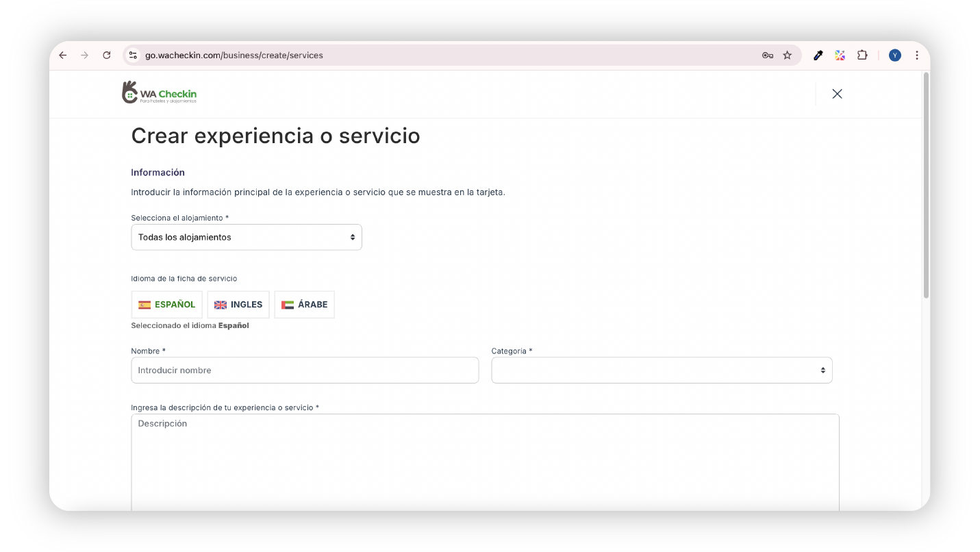This screenshot has height=552, width=980.
Task: Switch service language to Ingles
Action: [x=238, y=305]
